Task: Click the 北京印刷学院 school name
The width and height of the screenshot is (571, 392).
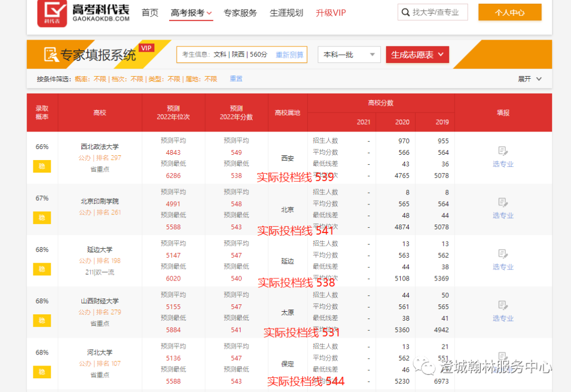Action: 100,201
